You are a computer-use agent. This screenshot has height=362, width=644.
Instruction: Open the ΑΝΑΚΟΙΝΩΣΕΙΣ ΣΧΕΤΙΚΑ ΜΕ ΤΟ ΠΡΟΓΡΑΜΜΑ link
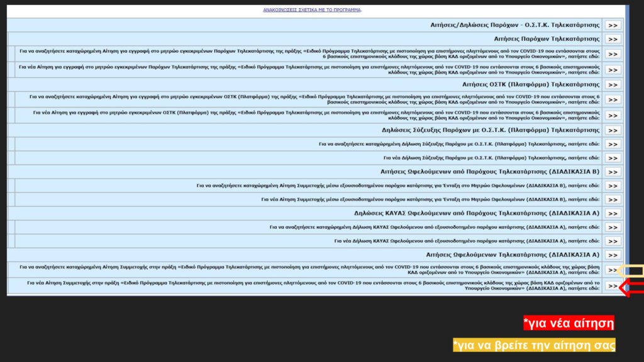(312, 10)
